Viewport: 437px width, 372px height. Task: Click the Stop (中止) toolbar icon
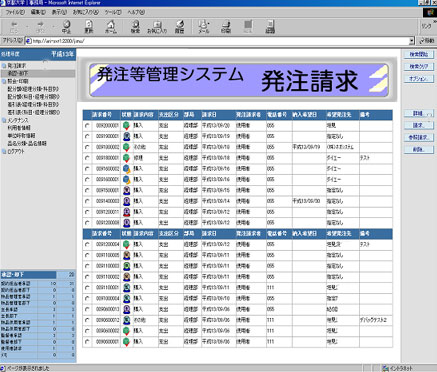(66, 26)
